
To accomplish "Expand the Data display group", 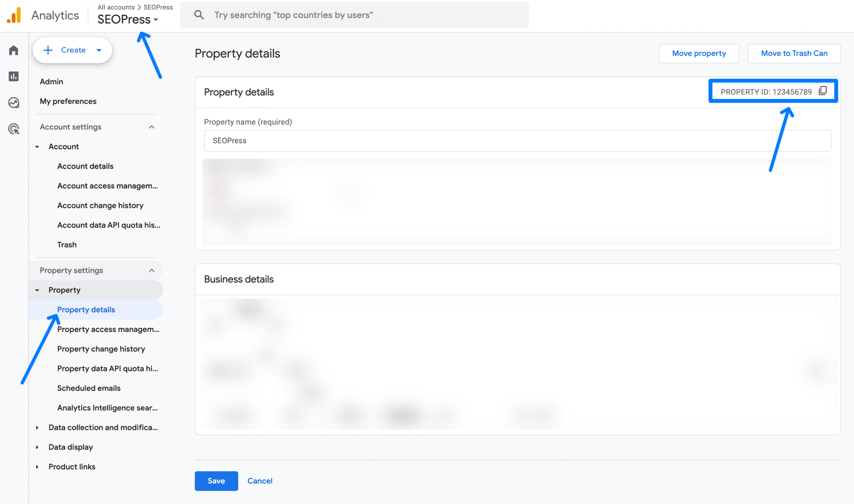I will (37, 447).
